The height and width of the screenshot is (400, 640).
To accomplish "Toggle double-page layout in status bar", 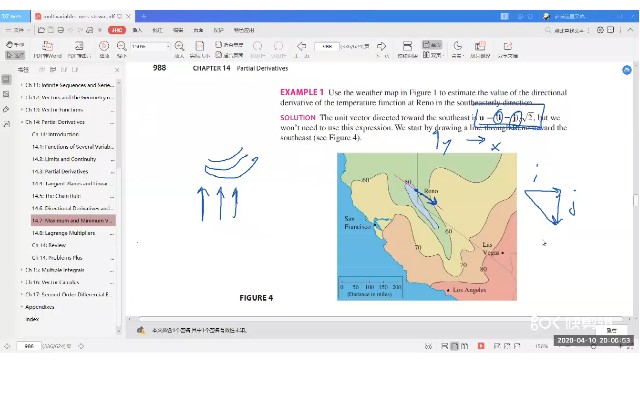I will (464, 346).
